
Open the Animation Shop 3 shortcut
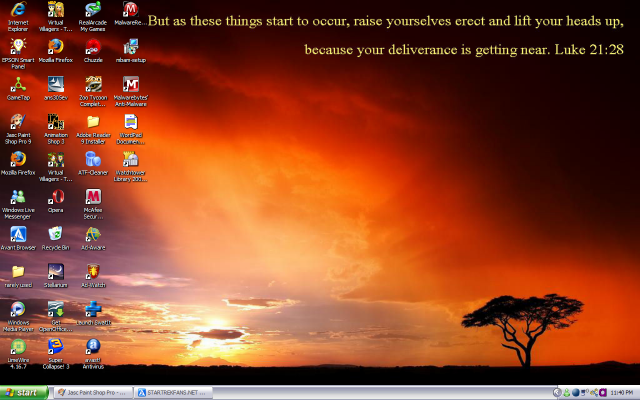(56, 122)
